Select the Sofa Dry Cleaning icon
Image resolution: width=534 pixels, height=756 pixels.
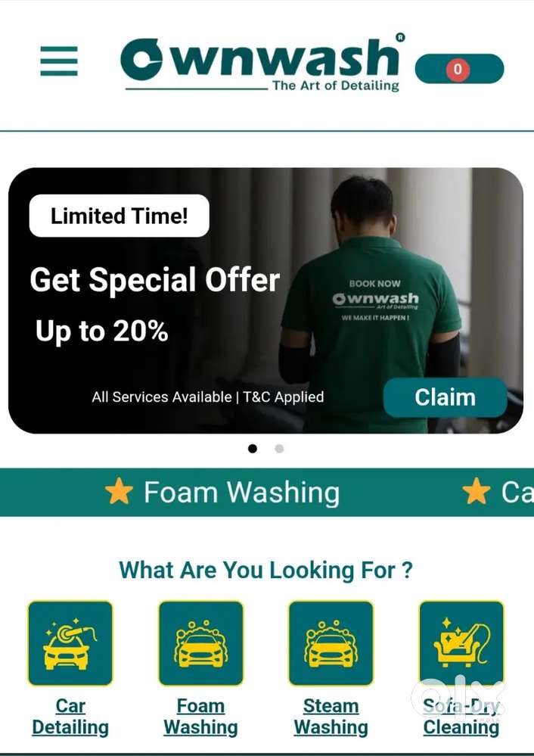[461, 642]
